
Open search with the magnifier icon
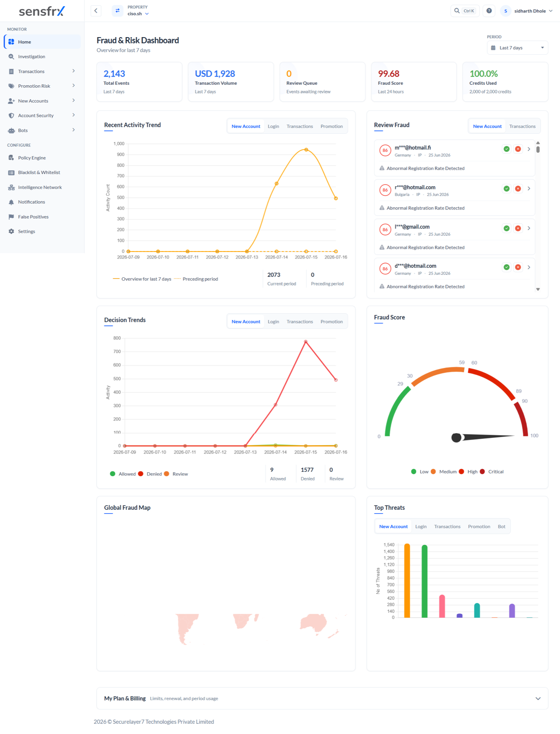(x=457, y=11)
